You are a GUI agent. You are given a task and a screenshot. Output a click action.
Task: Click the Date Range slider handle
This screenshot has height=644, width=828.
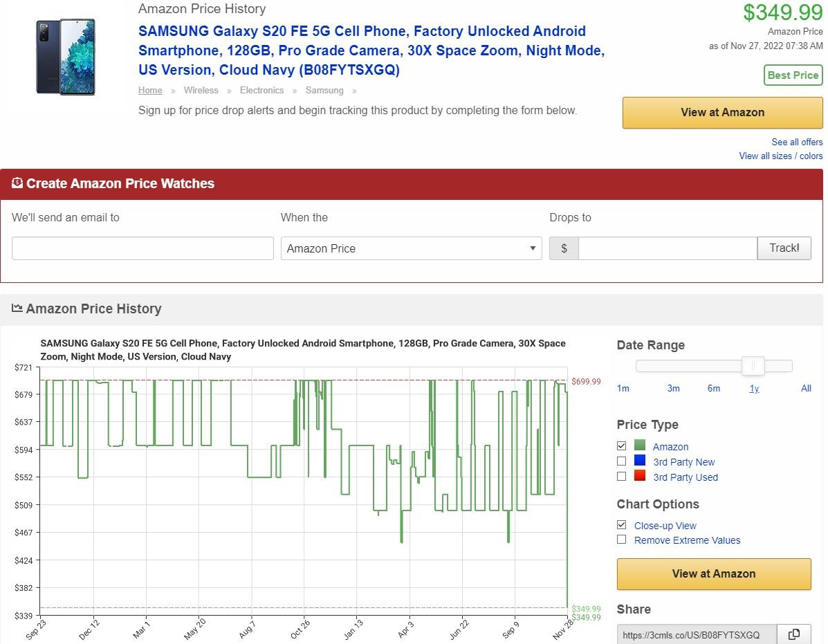753,366
